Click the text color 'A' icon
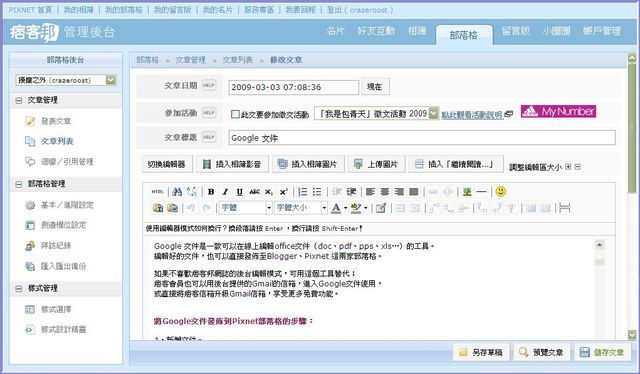640x374 pixels. pyautogui.click(x=336, y=208)
